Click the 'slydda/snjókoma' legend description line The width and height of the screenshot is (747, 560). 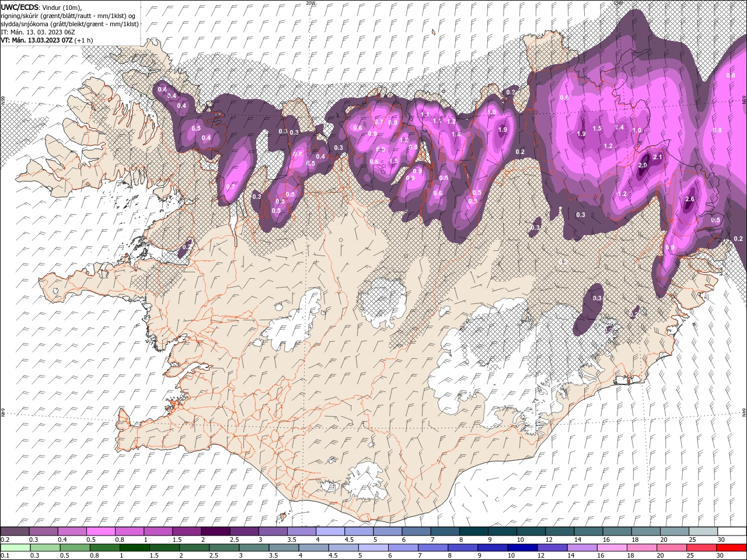tap(69, 24)
